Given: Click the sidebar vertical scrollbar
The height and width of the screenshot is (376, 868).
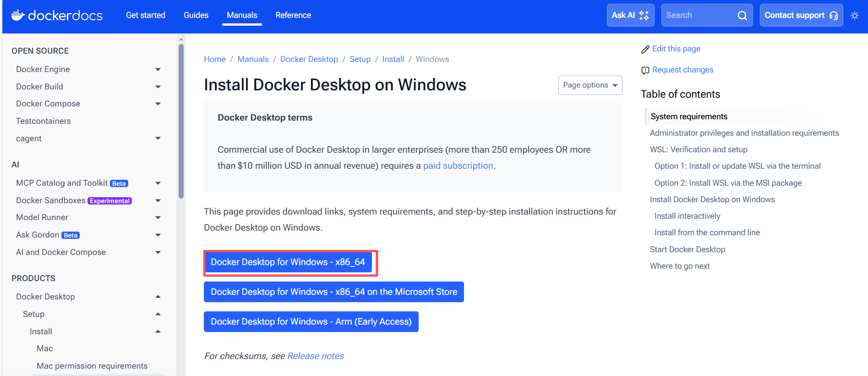Looking at the screenshot, I should coord(181,121).
